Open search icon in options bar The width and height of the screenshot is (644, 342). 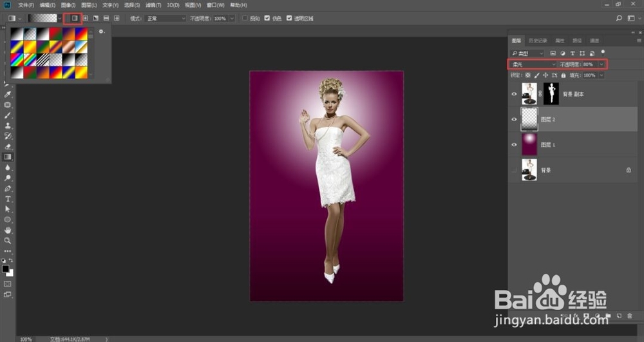tap(619, 18)
